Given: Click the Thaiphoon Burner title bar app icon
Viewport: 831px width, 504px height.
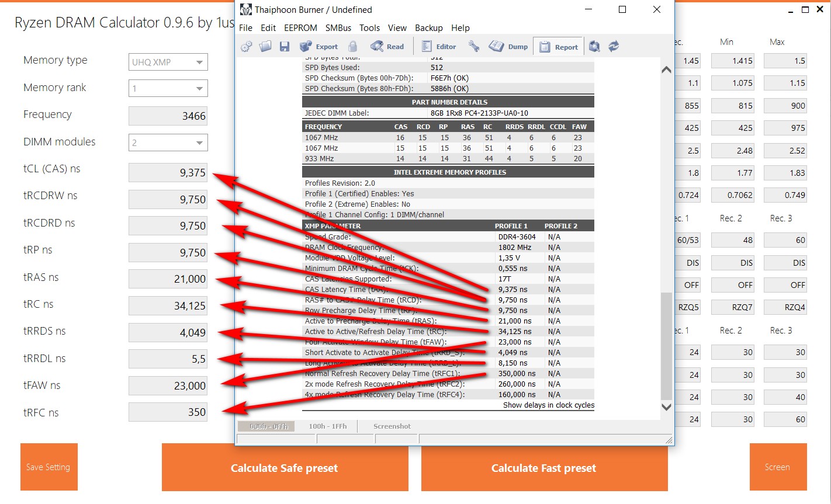Looking at the screenshot, I should pos(245,10).
